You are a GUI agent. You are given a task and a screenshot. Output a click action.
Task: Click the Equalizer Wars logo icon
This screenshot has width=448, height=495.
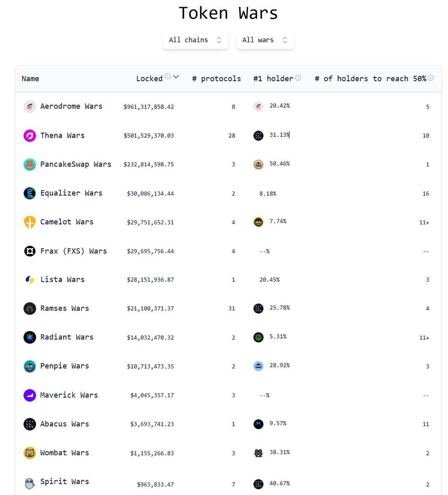click(x=29, y=193)
